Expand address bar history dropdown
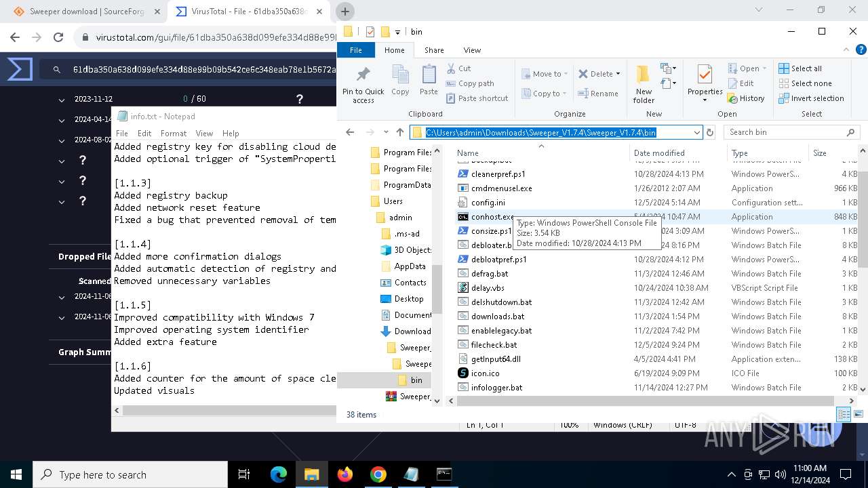This screenshot has height=488, width=868. pyautogui.click(x=696, y=132)
